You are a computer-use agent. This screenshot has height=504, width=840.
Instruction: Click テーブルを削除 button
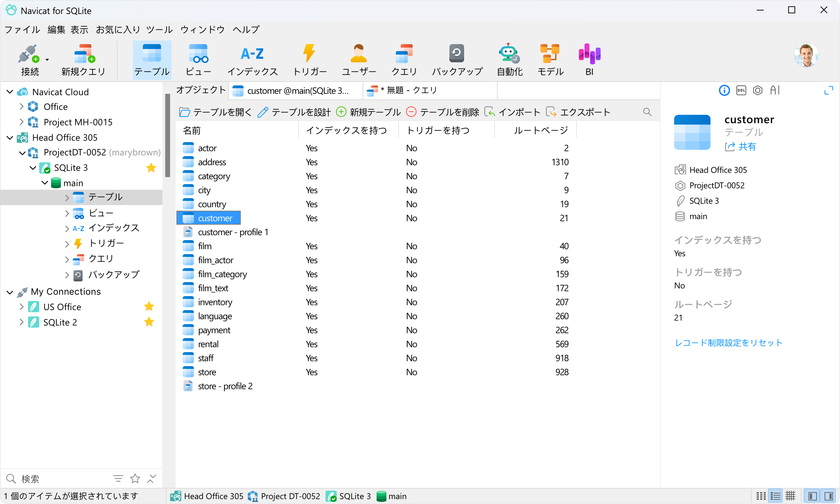click(x=442, y=112)
